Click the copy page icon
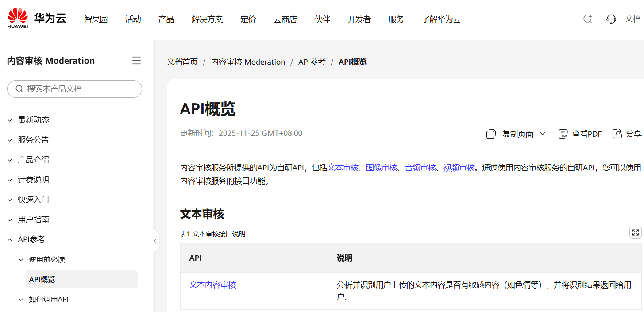The image size is (644, 312). pos(491,134)
